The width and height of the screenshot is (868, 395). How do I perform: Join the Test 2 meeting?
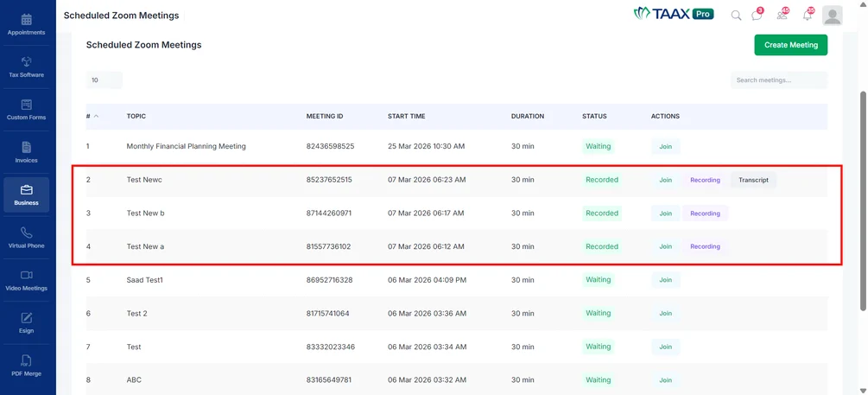[665, 313]
